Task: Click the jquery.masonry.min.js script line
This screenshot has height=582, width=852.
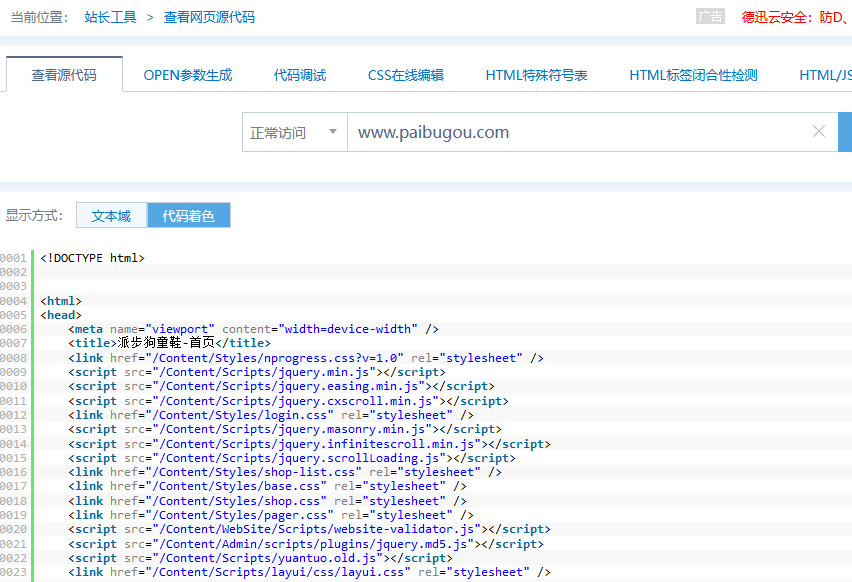Action: (x=285, y=429)
